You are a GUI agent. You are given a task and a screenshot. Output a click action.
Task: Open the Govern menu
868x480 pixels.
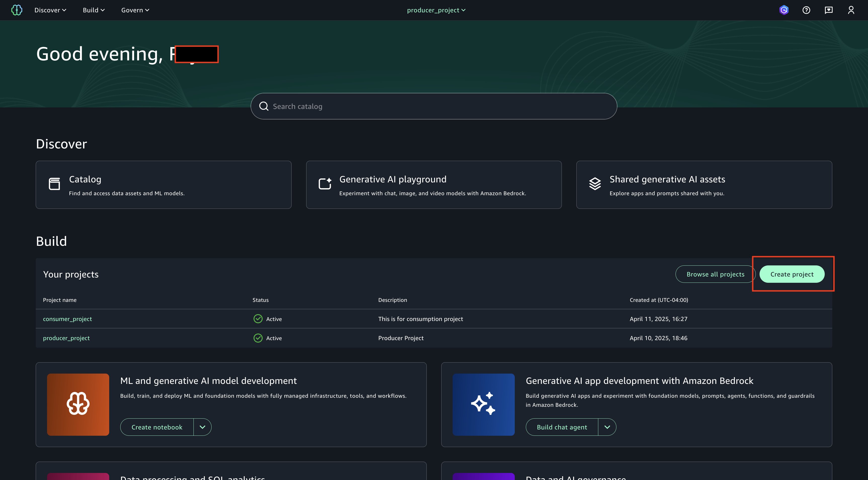tap(135, 10)
